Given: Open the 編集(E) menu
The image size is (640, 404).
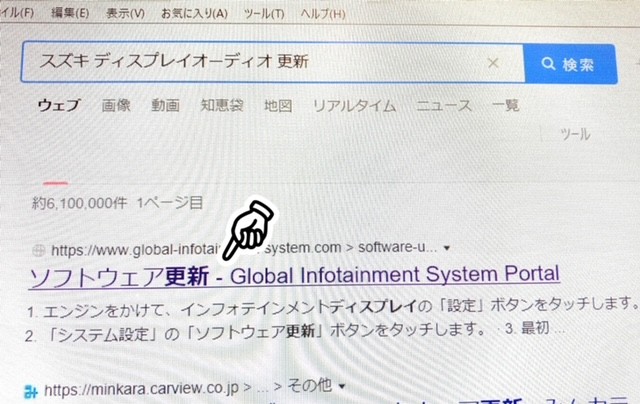Looking at the screenshot, I should pyautogui.click(x=70, y=13).
